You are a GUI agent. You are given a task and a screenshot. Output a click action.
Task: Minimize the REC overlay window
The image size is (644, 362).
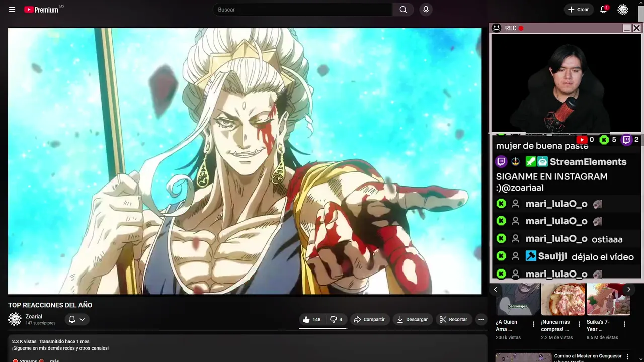point(627,28)
